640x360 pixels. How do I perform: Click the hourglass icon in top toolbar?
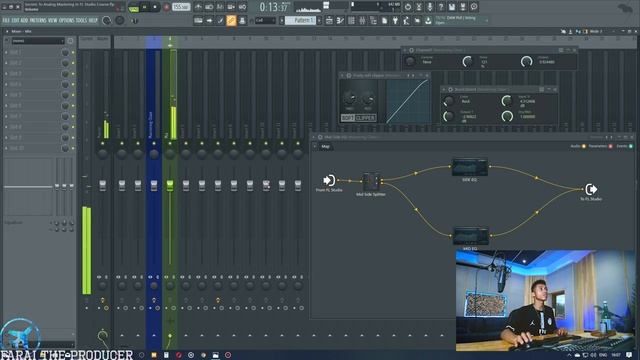pyautogui.click(x=419, y=7)
